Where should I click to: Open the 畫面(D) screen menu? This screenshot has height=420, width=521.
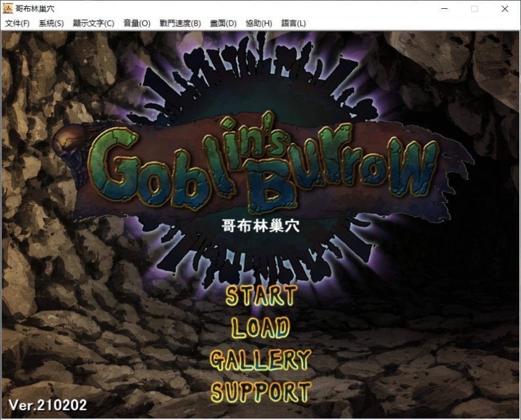coord(222,23)
